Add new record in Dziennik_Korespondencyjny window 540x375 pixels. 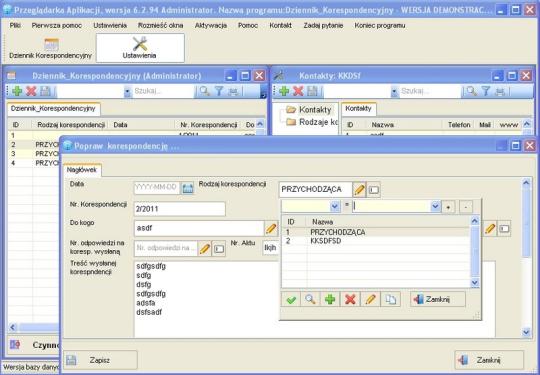[x=17, y=91]
